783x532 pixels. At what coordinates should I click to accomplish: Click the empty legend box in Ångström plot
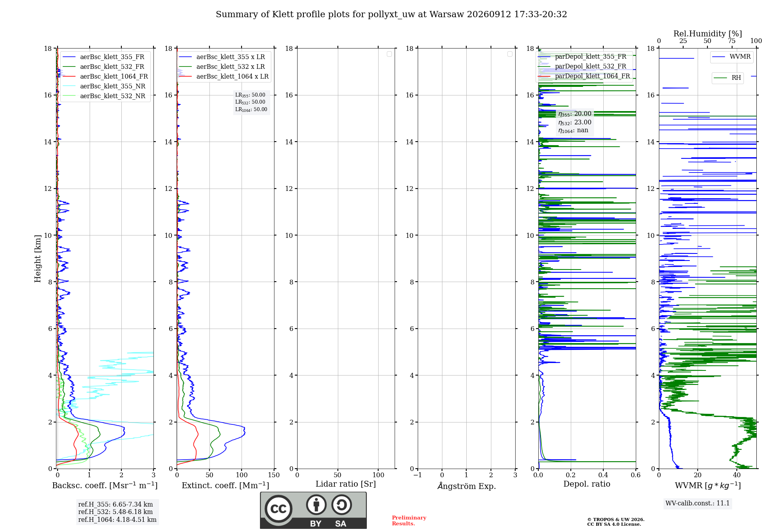[510, 54]
